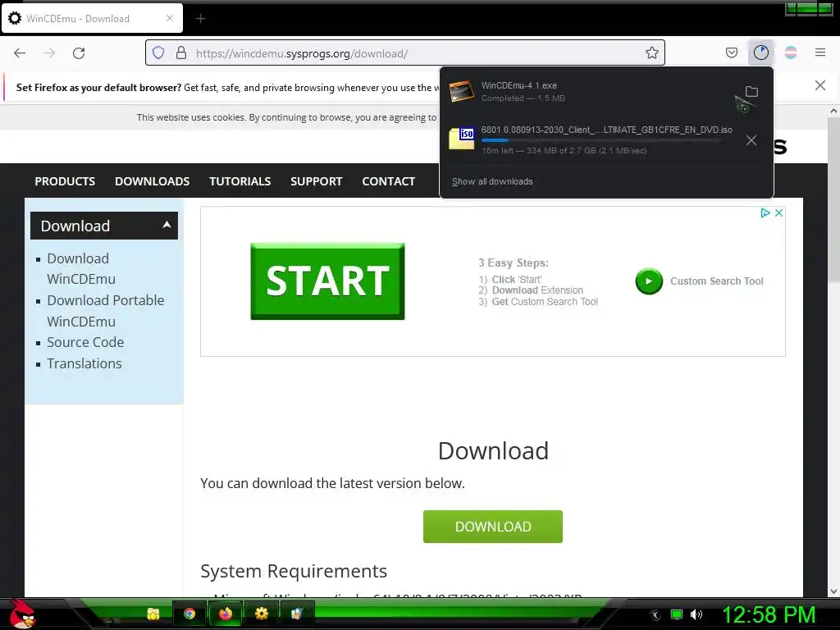Viewport: 840px width, 630px height.
Task: Open the Translations sidebar link
Action: 84,363
